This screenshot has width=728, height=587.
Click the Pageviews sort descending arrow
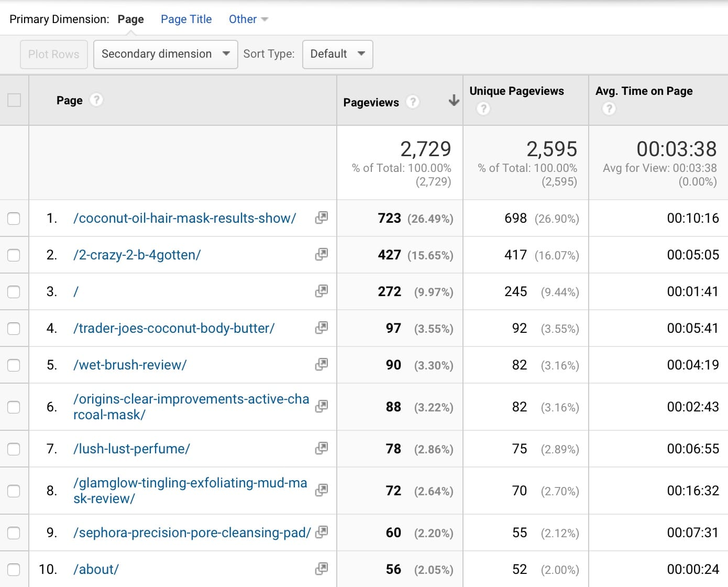454,101
